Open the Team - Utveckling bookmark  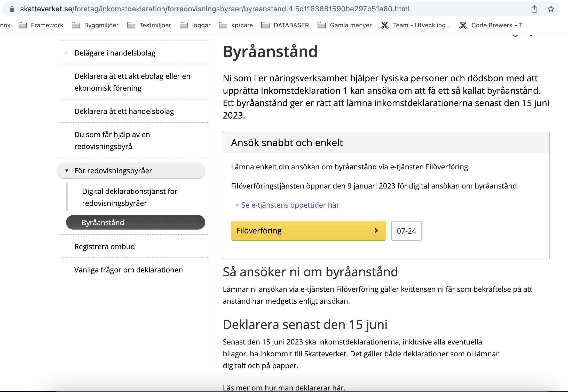point(415,25)
